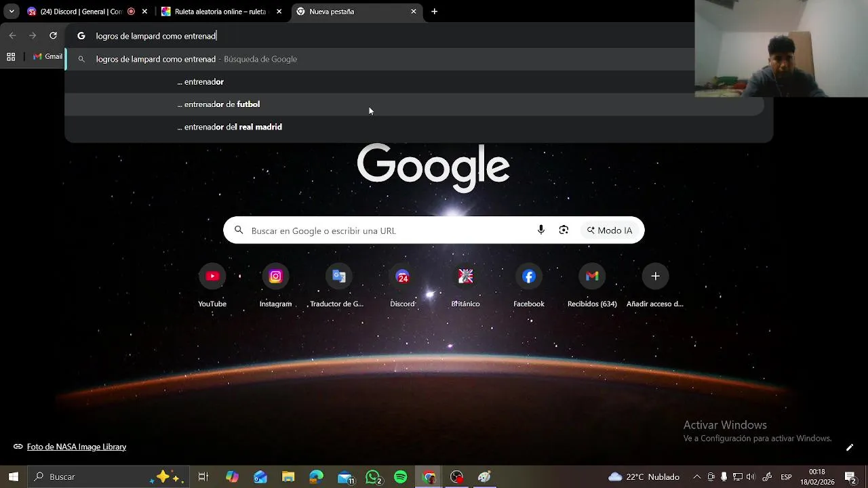Open the Facebook shortcut
868x488 pixels.
[x=529, y=286]
